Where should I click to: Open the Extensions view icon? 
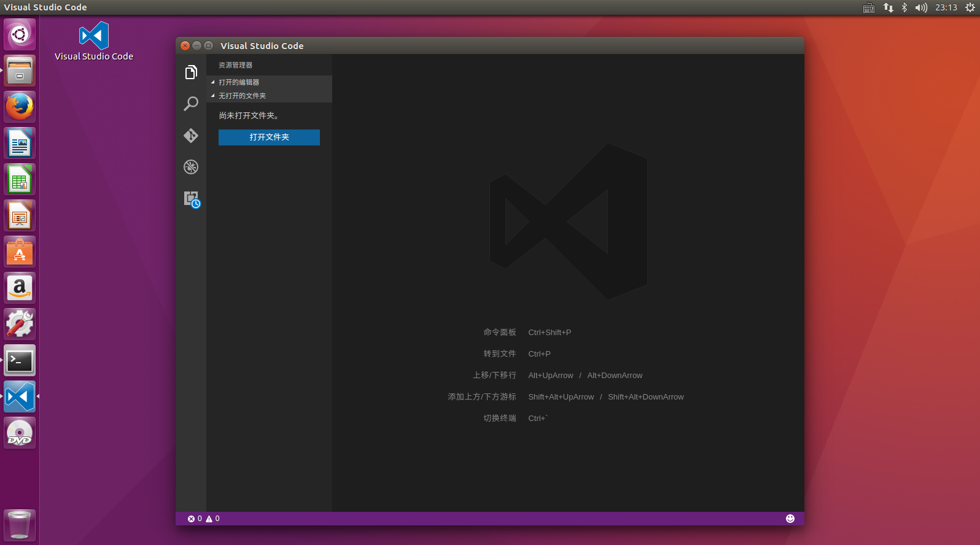point(192,199)
